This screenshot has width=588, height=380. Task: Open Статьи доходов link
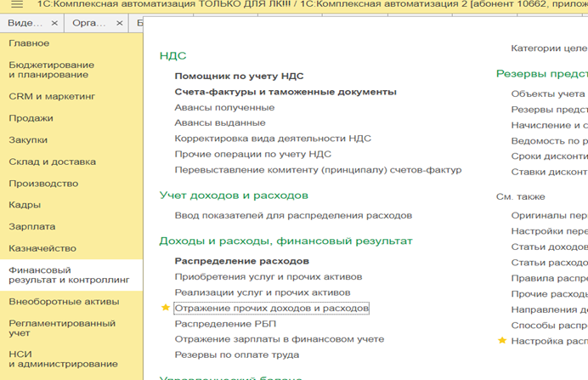click(x=550, y=247)
